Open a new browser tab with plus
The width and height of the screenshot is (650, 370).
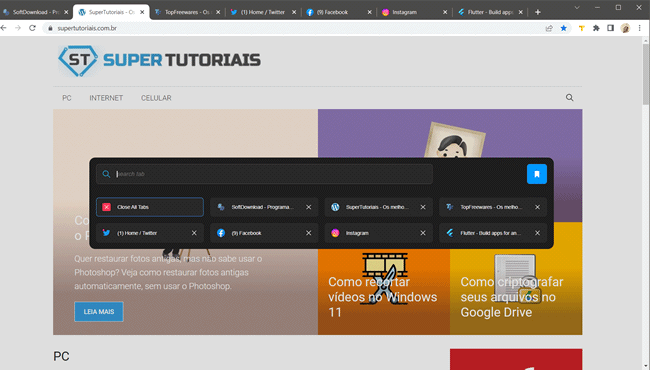[x=538, y=12]
